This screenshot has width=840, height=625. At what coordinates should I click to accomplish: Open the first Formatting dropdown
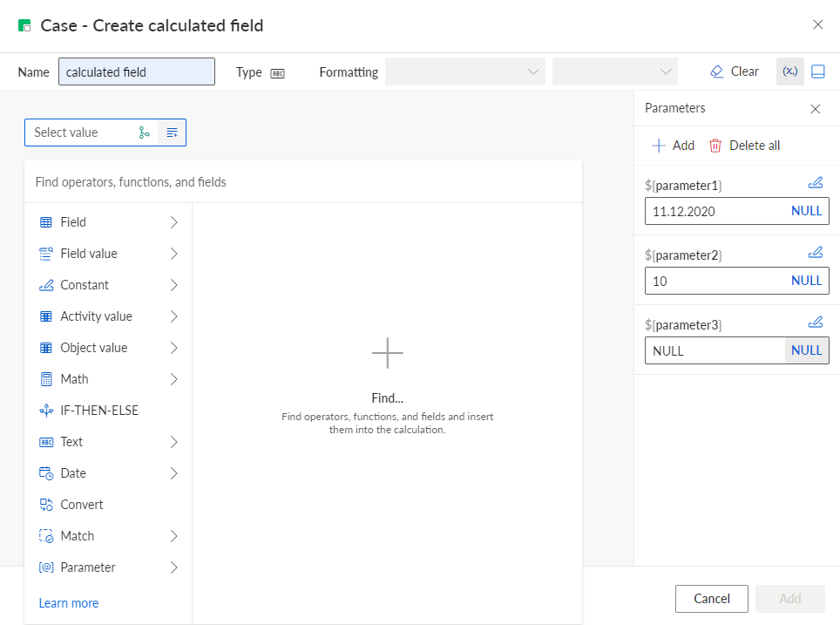click(x=465, y=71)
